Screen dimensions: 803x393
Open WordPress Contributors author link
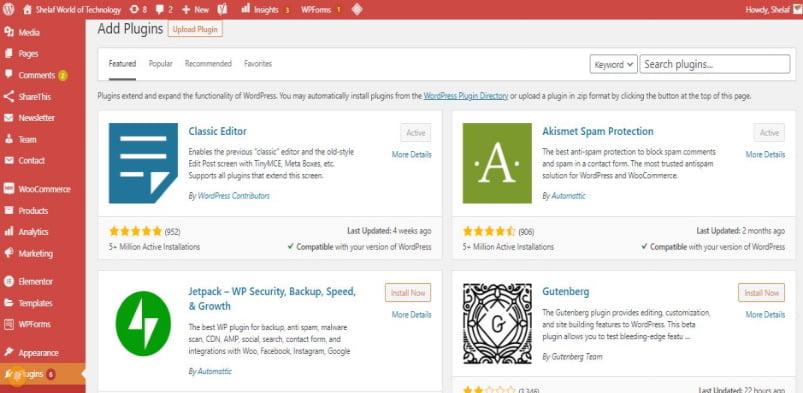pyautogui.click(x=234, y=196)
